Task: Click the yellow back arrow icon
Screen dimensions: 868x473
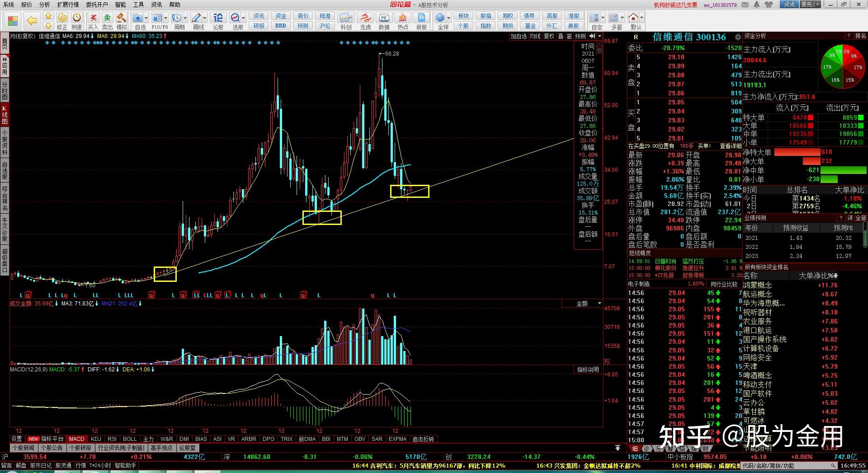Action: coord(32,20)
